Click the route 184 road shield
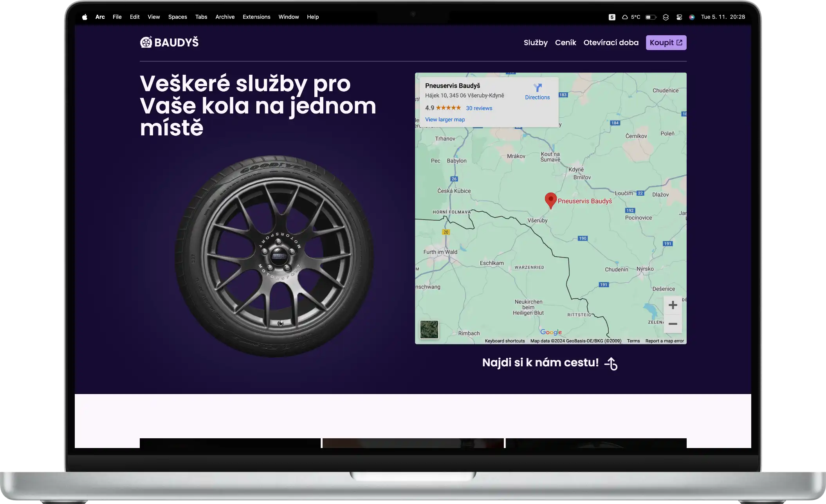This screenshot has height=504, width=826. pyautogui.click(x=615, y=123)
